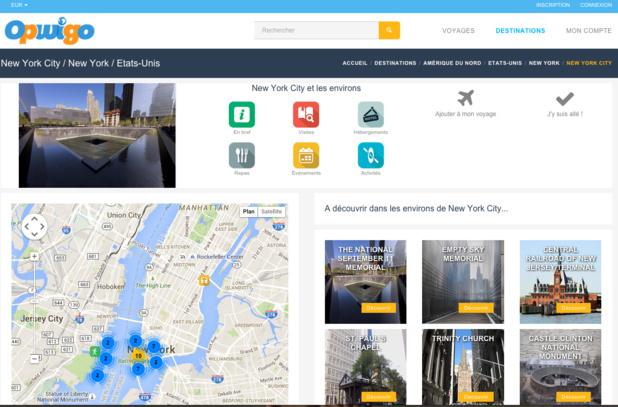Select NEW YORK breadcrumb link

point(544,63)
